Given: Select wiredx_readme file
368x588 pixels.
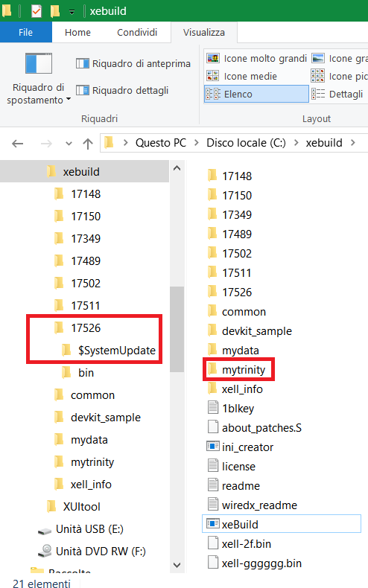Looking at the screenshot, I should tap(252, 505).
